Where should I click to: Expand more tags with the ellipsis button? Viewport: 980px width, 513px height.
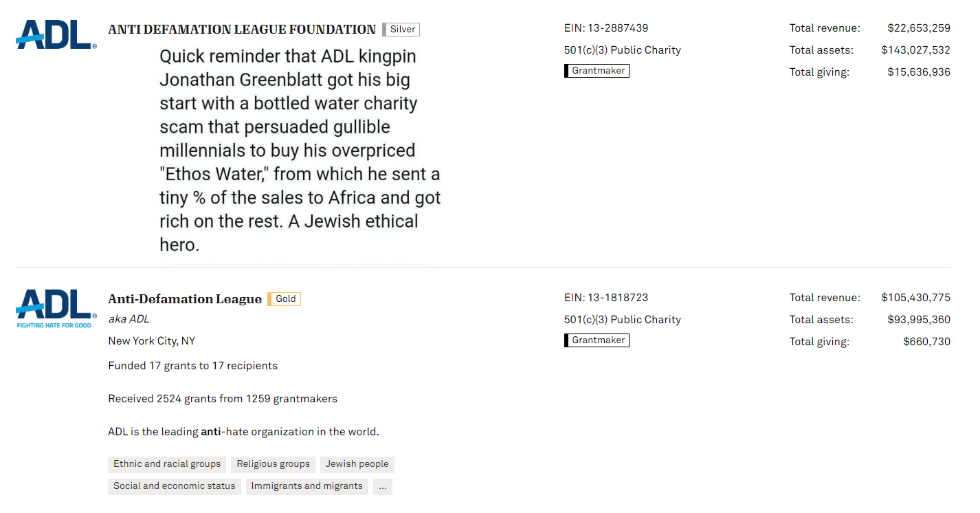click(x=383, y=486)
